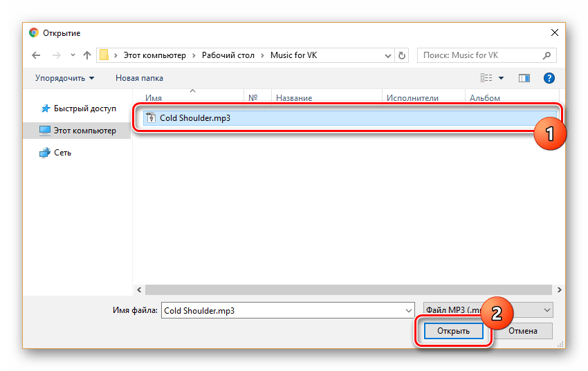Sort by the 'Альбом' column
The width and height of the screenshot is (588, 371).
[x=485, y=97]
